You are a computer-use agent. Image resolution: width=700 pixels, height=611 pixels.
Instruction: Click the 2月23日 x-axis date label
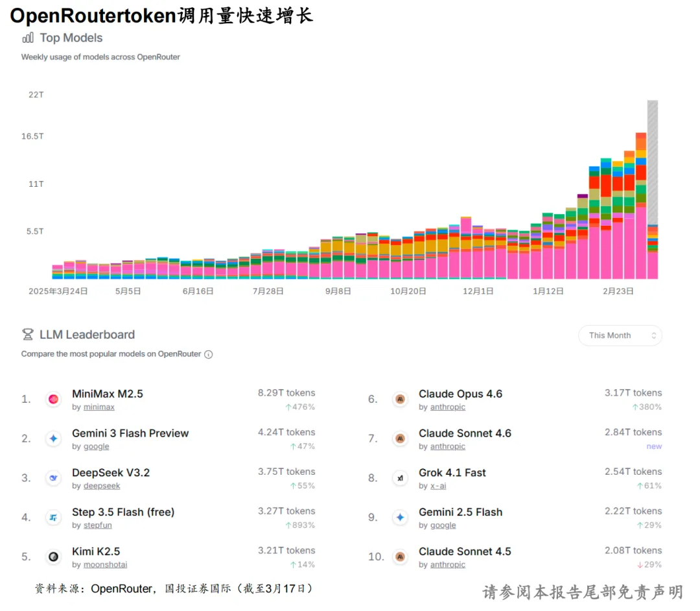click(x=618, y=291)
